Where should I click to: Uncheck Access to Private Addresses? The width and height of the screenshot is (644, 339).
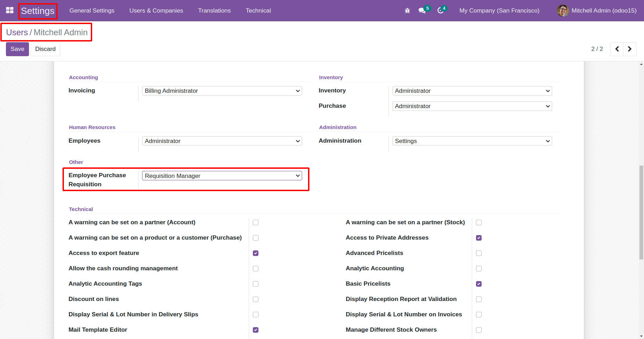pos(479,238)
